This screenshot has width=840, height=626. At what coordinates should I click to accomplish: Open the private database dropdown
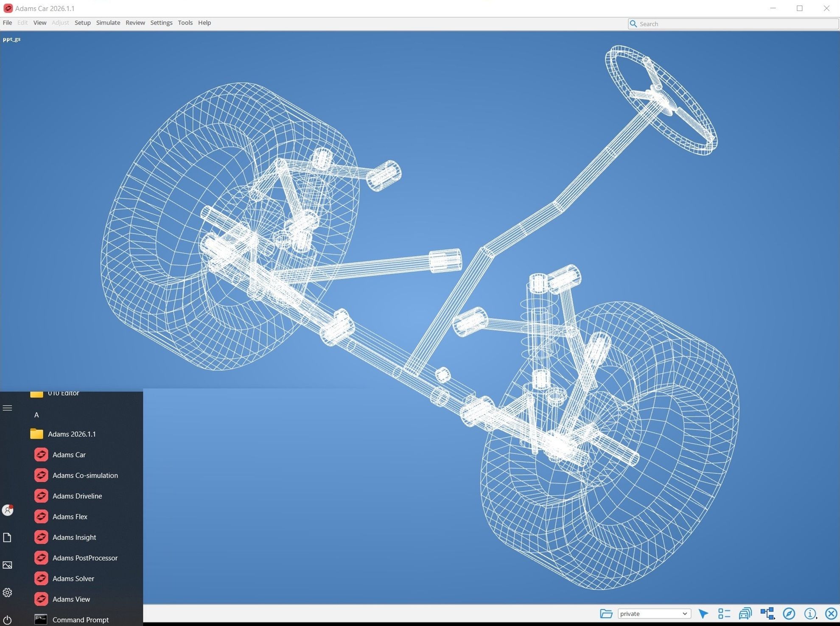pyautogui.click(x=654, y=614)
